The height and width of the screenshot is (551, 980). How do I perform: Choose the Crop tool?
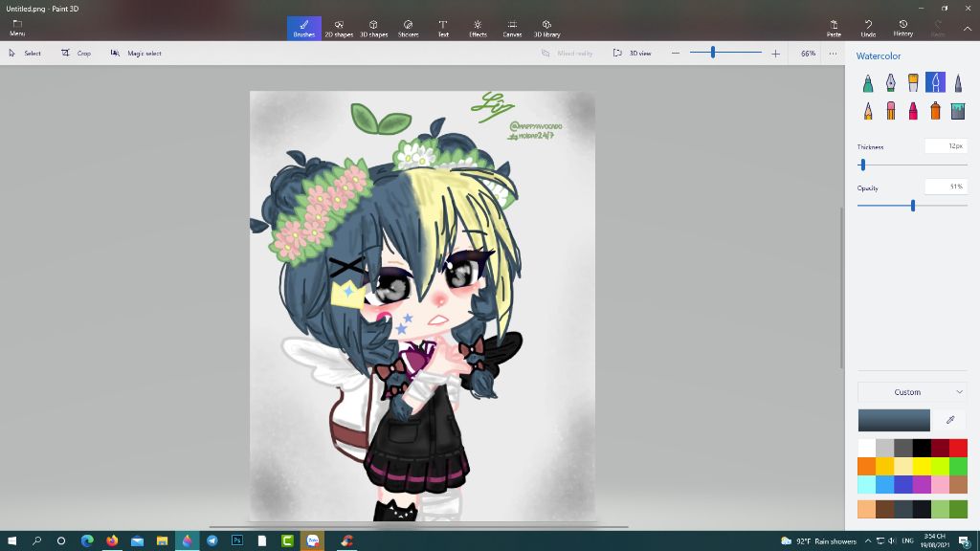(x=77, y=54)
